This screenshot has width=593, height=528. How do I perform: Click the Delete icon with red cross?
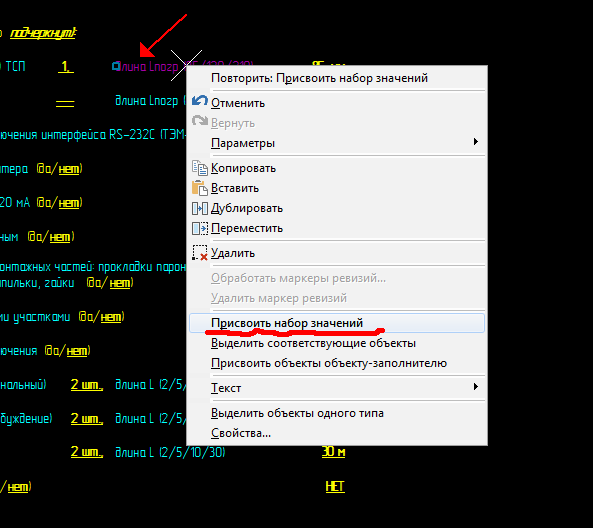200,253
